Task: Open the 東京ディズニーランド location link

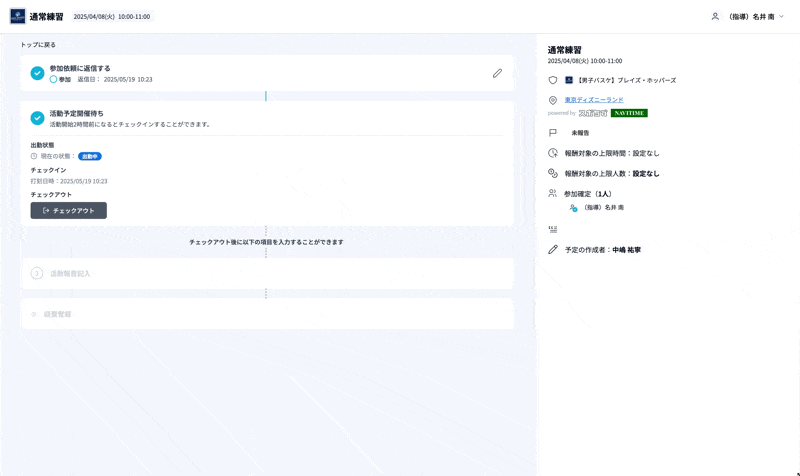Action: [594, 100]
